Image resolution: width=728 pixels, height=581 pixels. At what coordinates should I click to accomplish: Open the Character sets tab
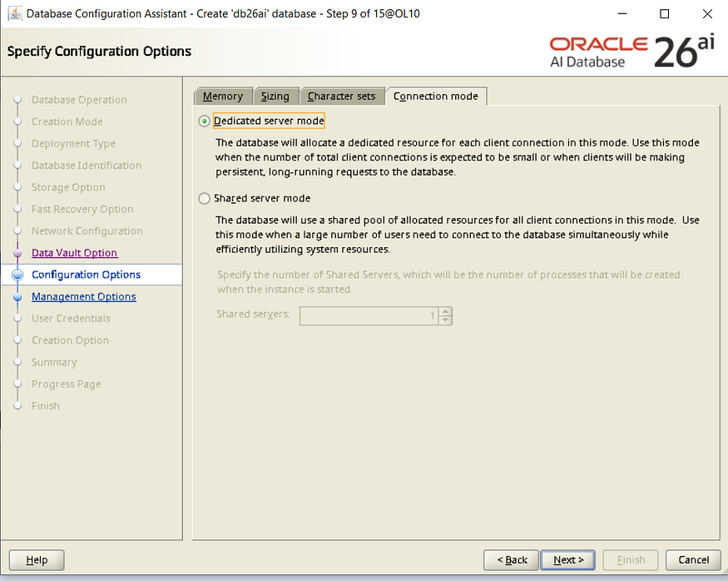coord(342,96)
